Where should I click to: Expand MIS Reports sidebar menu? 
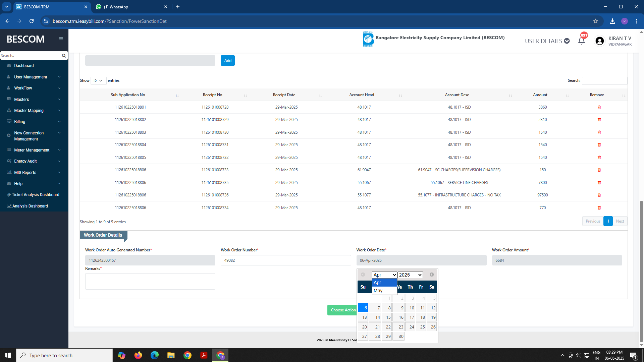click(x=34, y=173)
